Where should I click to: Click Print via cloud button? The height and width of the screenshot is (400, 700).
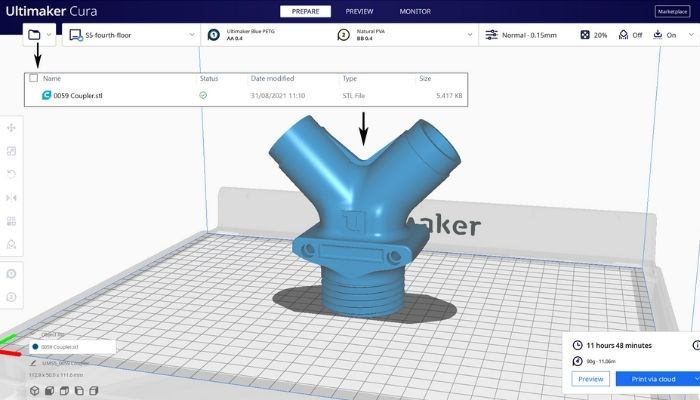(653, 379)
